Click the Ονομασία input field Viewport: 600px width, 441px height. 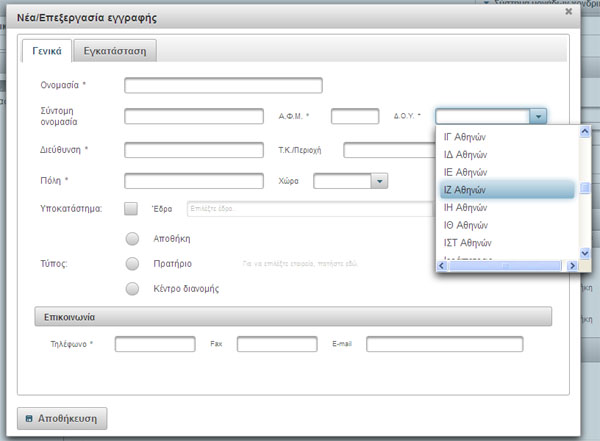point(223,85)
